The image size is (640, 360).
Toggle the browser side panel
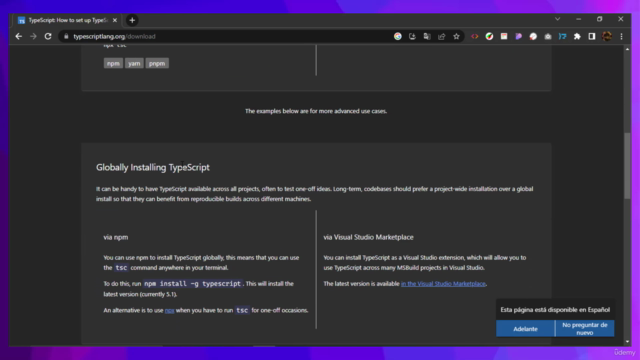tap(592, 36)
